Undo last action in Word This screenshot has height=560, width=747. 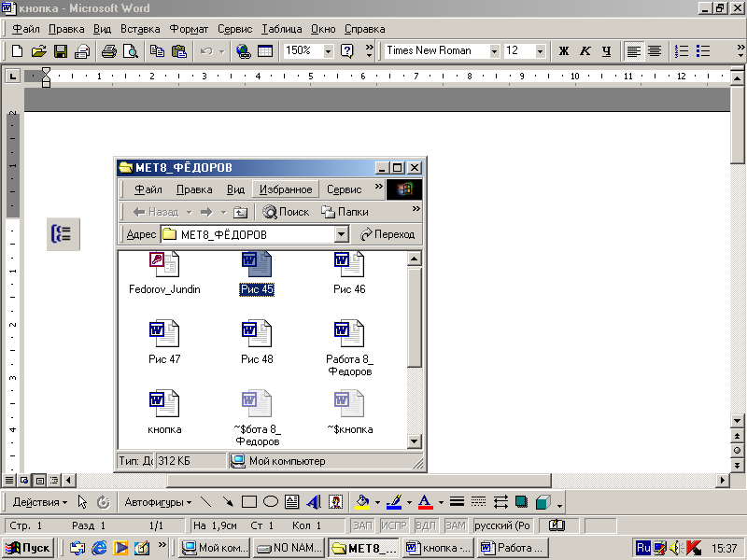pos(206,51)
